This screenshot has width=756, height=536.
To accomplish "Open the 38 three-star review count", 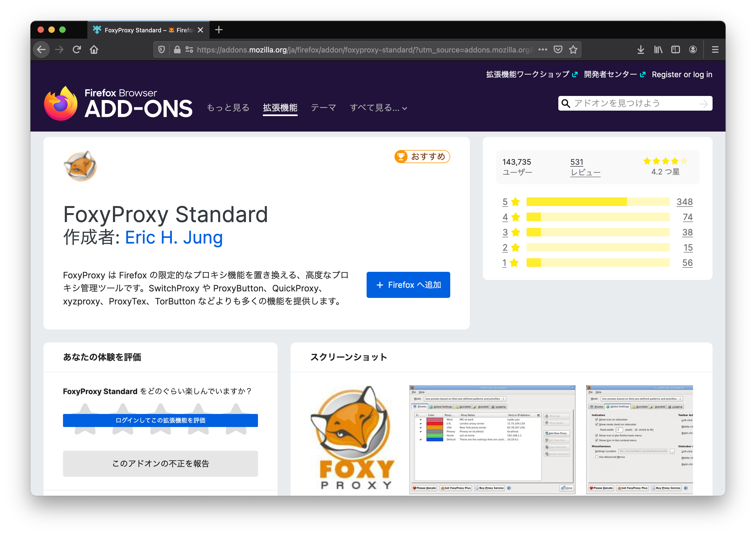I will point(687,232).
